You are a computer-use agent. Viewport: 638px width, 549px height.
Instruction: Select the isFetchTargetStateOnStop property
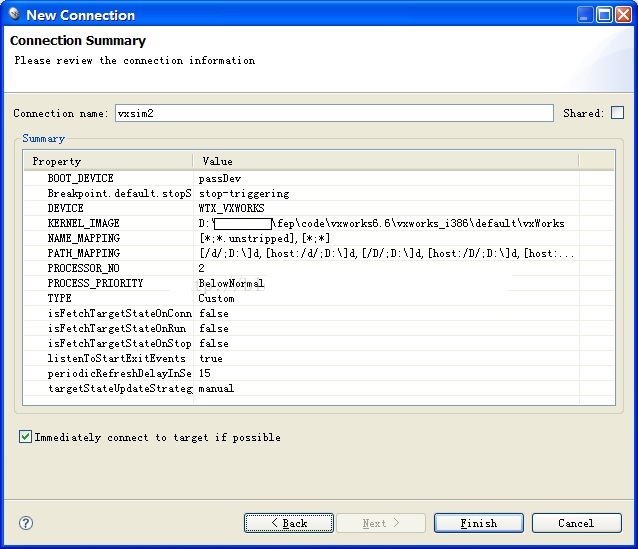pos(120,343)
